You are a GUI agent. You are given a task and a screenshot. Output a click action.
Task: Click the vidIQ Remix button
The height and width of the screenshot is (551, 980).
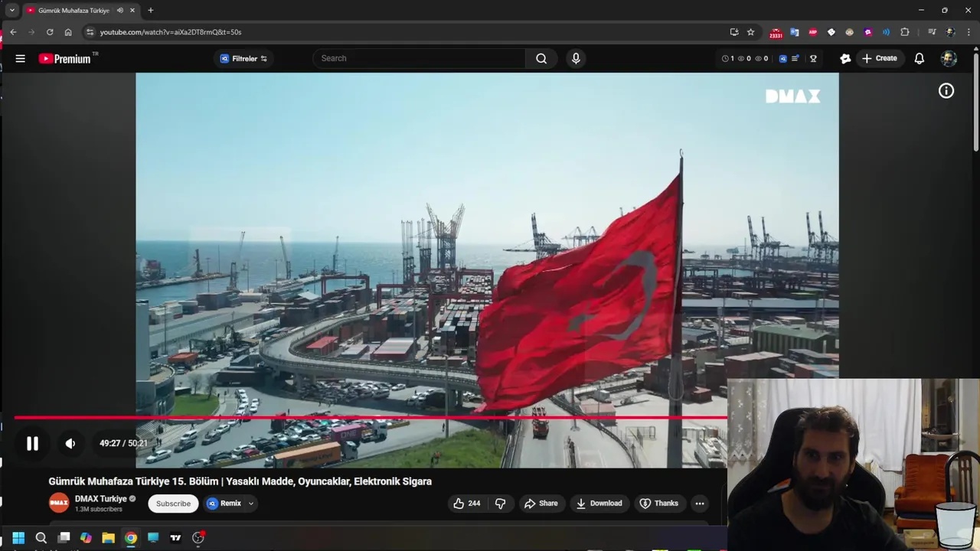(224, 504)
